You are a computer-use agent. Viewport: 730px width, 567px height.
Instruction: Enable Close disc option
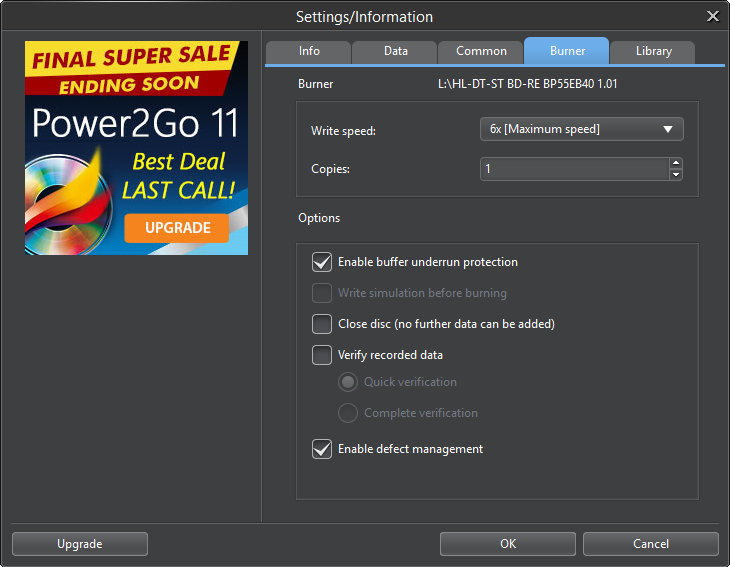pos(322,324)
